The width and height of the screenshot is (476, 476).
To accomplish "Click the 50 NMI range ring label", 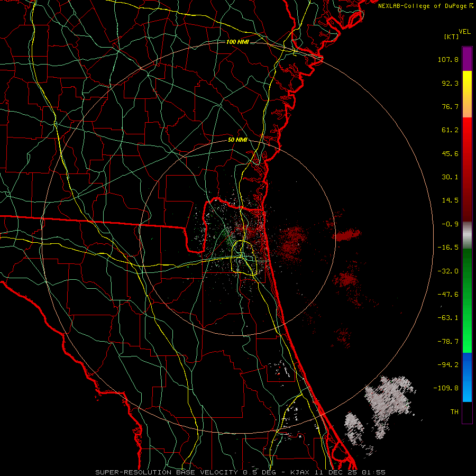I will point(237,140).
